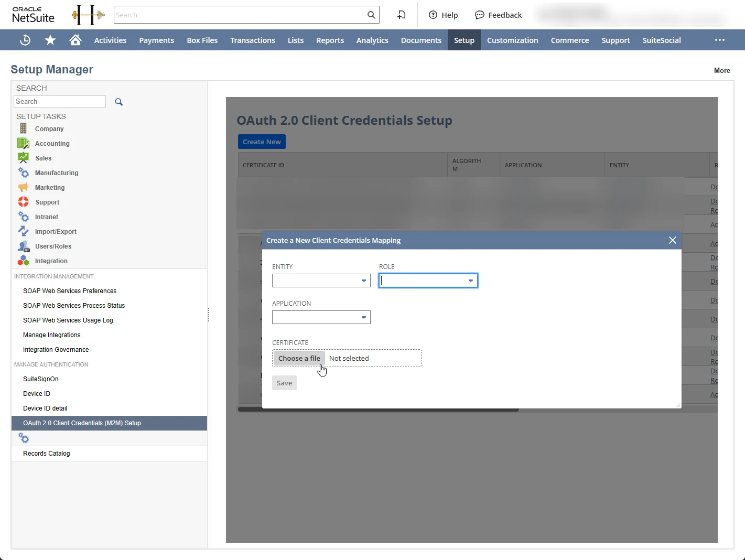Click the Support lifebuoy icon
745x560 pixels.
[23, 202]
